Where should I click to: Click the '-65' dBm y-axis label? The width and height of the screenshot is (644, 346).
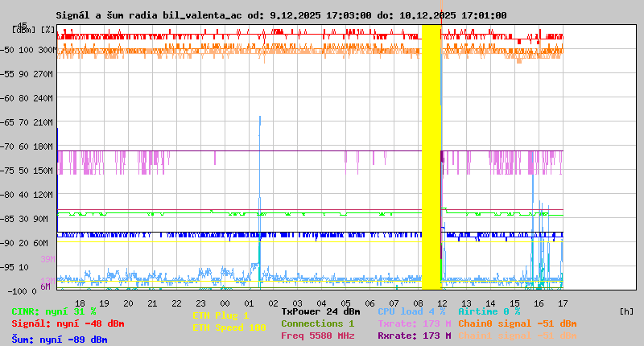(7, 122)
